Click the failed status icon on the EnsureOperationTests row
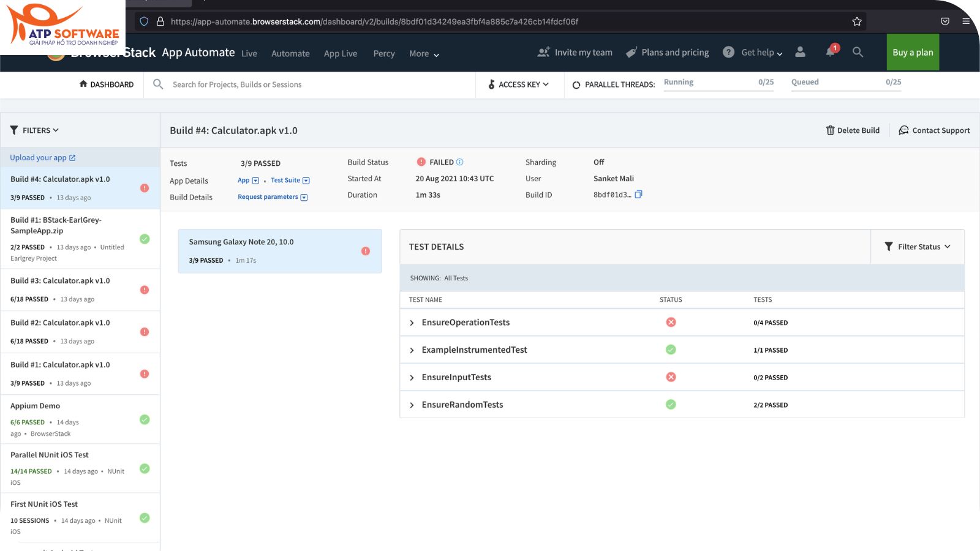 671,322
